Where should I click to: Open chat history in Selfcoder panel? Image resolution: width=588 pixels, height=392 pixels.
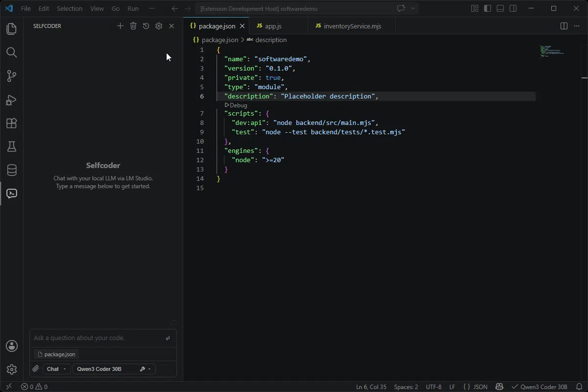pos(146,26)
